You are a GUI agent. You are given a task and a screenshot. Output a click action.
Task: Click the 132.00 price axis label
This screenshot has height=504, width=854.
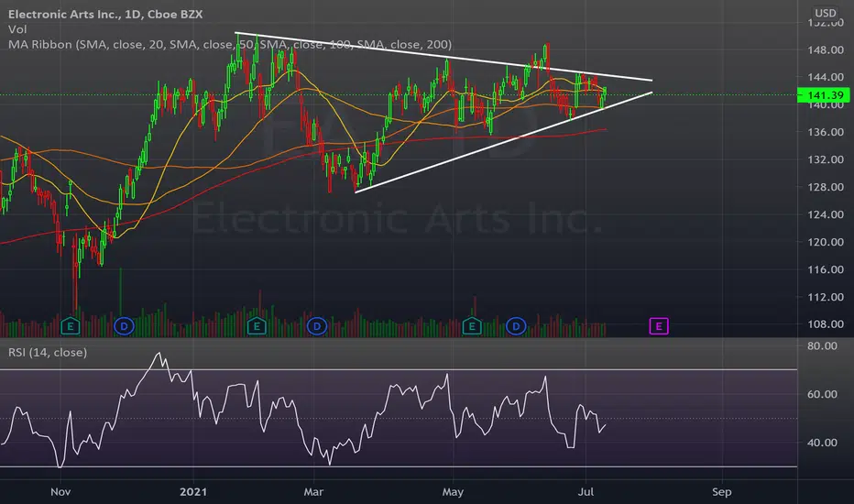click(826, 159)
